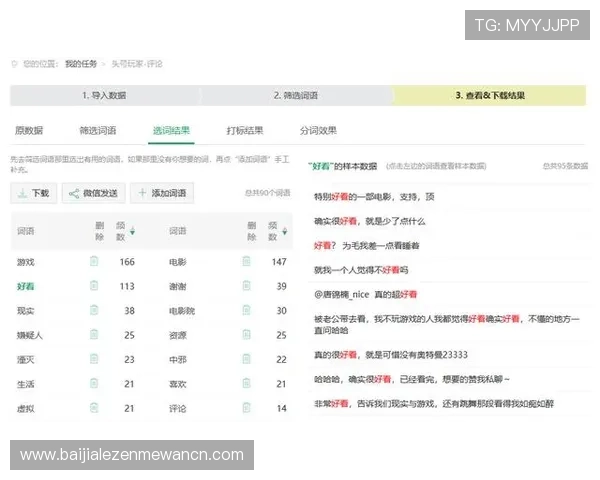Select the word 电影 in list
This screenshot has width=600, height=480.
click(178, 262)
